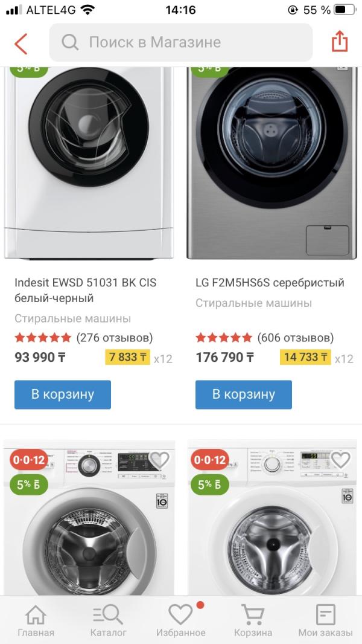Screen dimensions: 362x644
Task: Open LG F2M5HS6S серебристый product title
Action: click(270, 283)
